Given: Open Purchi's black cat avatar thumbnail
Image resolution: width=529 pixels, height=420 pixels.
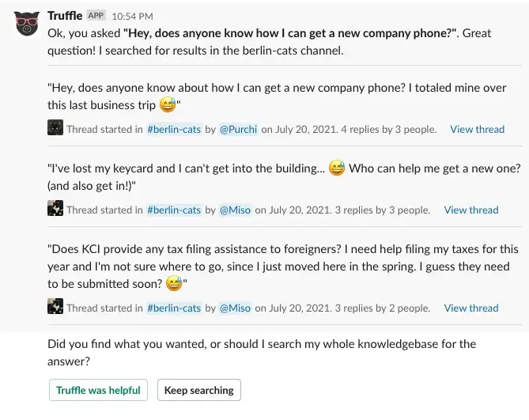Looking at the screenshot, I should click(x=55, y=127).
